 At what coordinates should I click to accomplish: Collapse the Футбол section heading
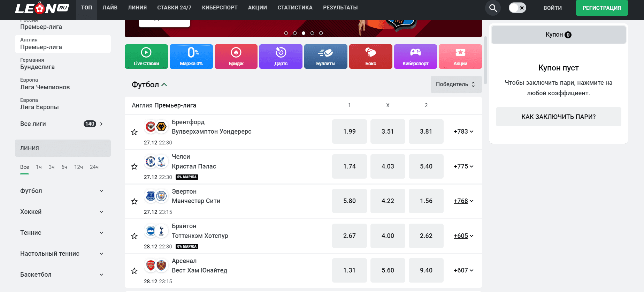coord(149,84)
